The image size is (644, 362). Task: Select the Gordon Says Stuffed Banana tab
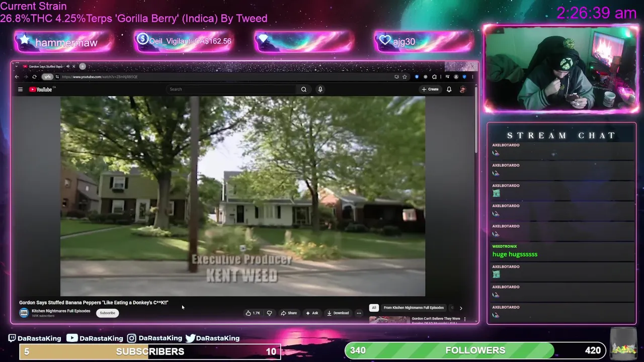click(49, 66)
